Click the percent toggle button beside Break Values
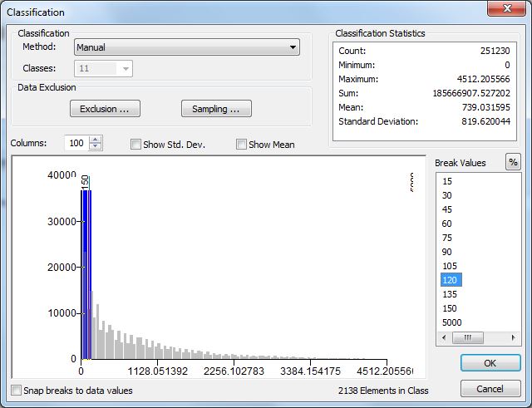Screen dimensions: 532x408 coord(513,162)
